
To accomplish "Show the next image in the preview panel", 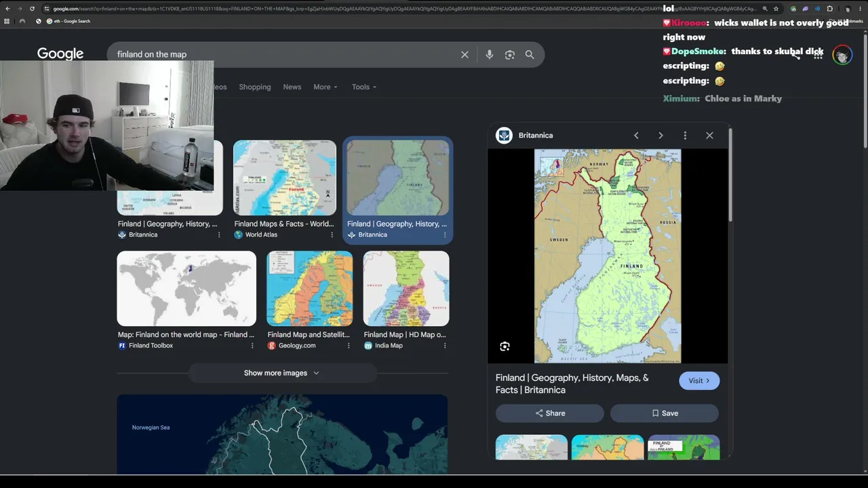I will (x=660, y=136).
